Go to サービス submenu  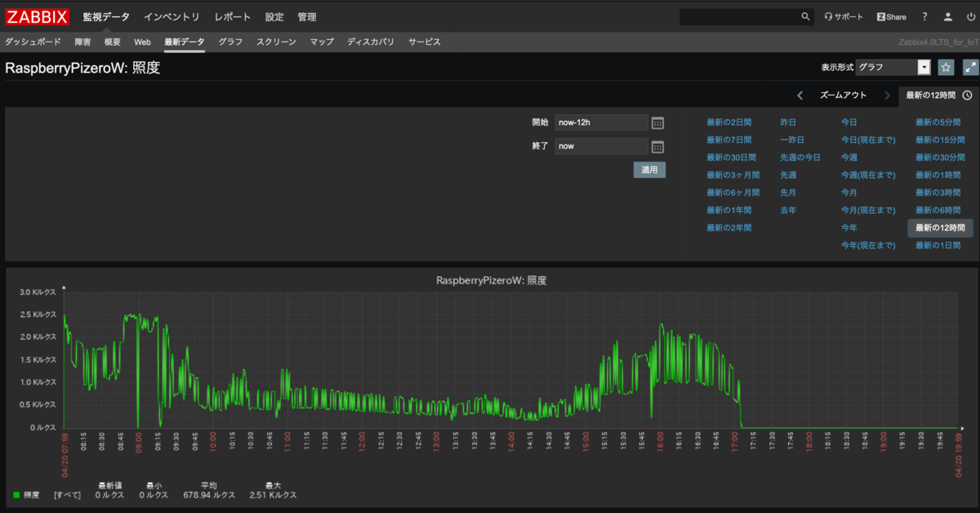click(425, 42)
